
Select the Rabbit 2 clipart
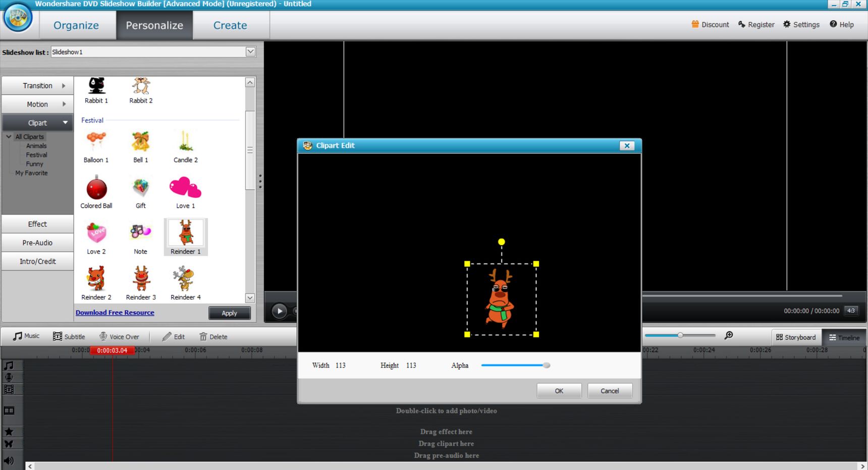(141, 90)
